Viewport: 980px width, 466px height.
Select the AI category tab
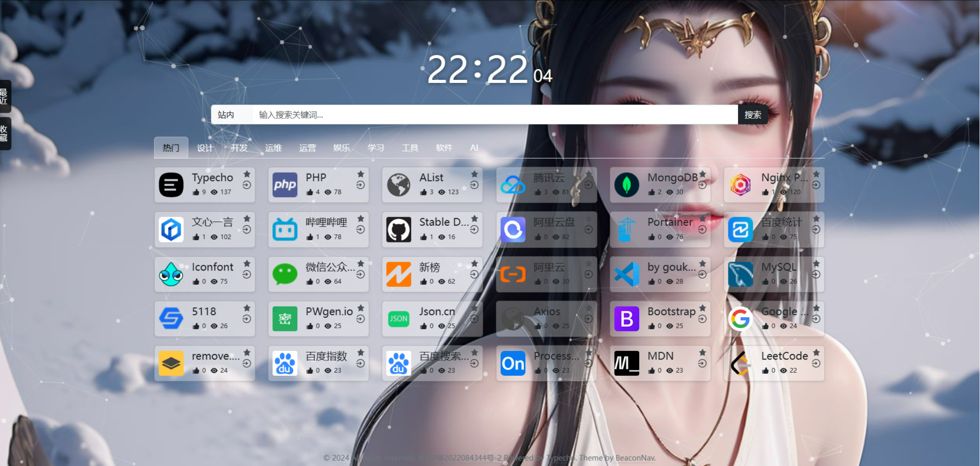point(474,148)
